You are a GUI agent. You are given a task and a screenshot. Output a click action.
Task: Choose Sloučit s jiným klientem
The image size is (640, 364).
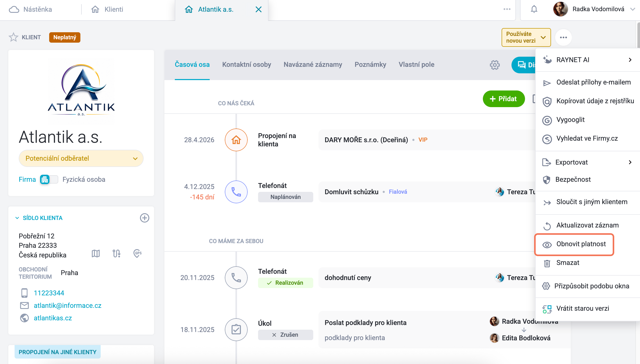pyautogui.click(x=588, y=202)
